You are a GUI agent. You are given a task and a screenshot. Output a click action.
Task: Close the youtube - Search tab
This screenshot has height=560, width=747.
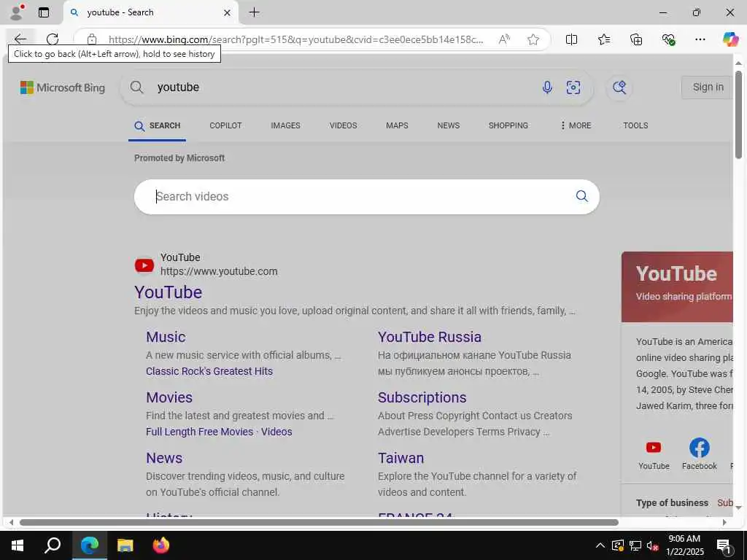(228, 13)
